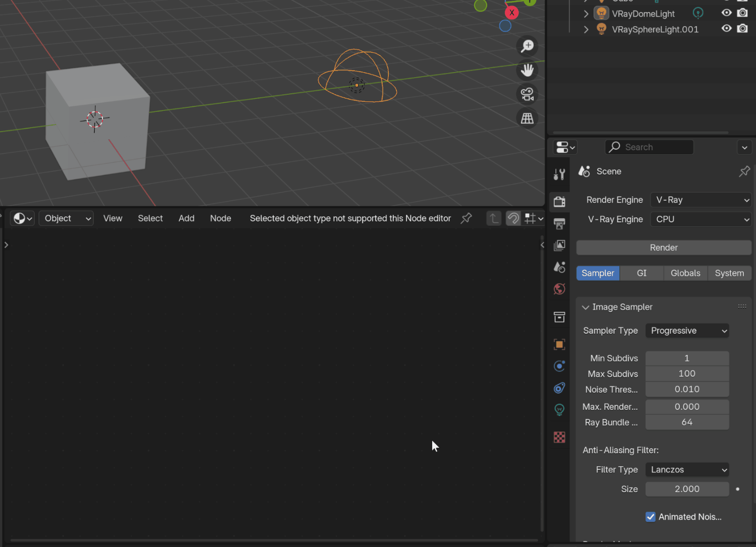Open the node editor Add menu
The width and height of the screenshot is (756, 547).
pos(187,218)
